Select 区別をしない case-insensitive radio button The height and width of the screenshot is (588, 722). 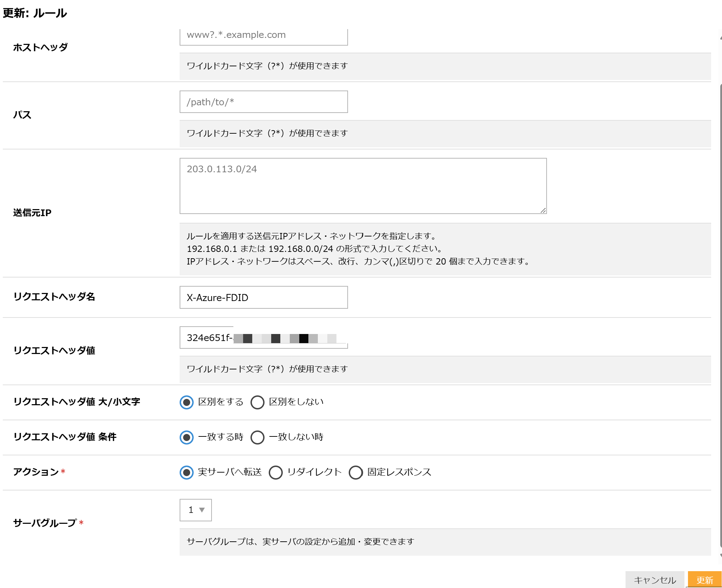point(258,402)
